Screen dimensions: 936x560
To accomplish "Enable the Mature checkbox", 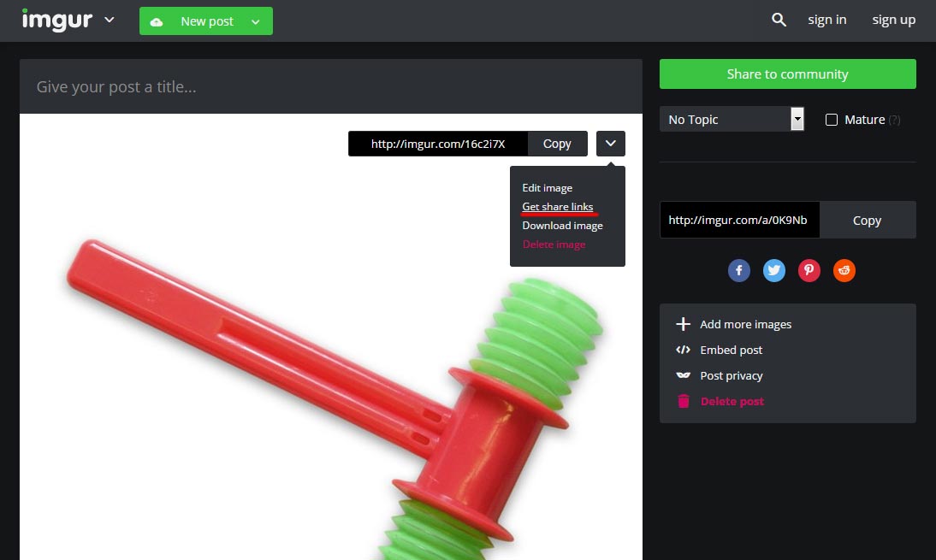I will point(832,120).
